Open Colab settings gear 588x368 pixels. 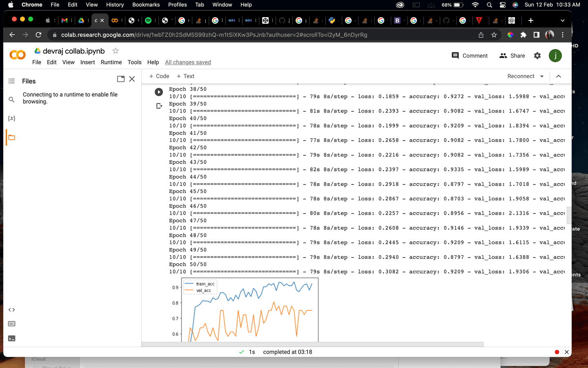tap(537, 56)
